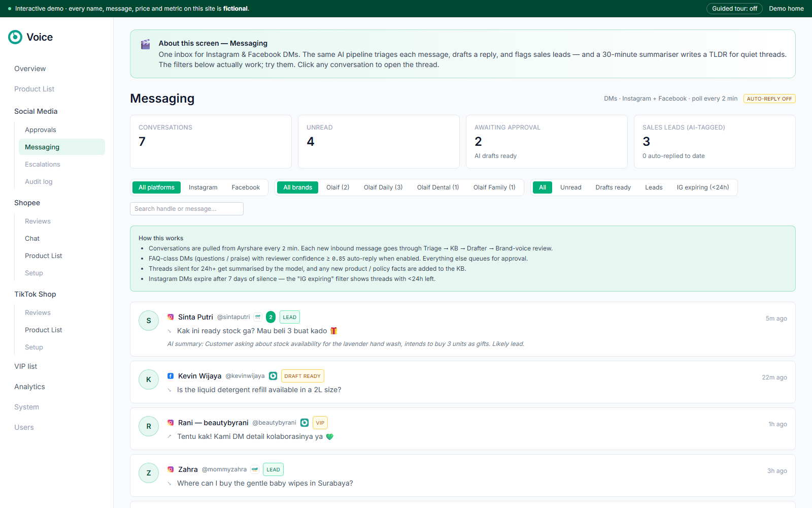The width and height of the screenshot is (812, 508).
Task: Click the Sales Leads stat card
Action: pyautogui.click(x=715, y=142)
